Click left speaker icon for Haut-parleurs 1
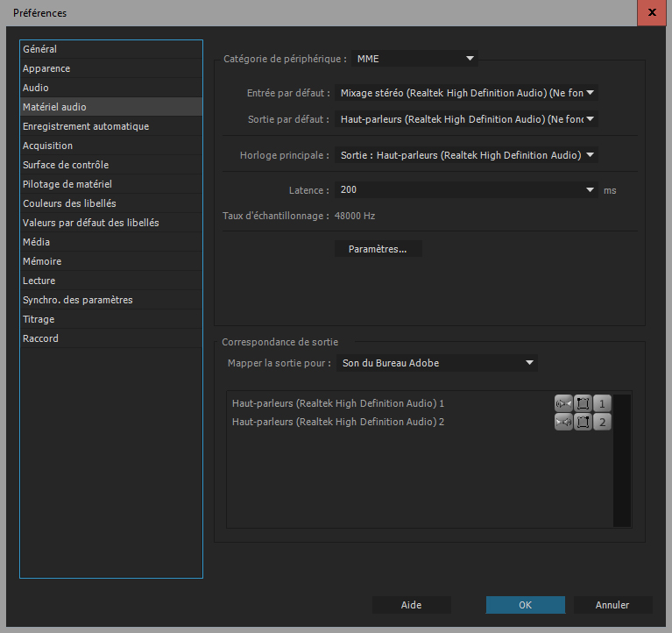 click(x=562, y=403)
